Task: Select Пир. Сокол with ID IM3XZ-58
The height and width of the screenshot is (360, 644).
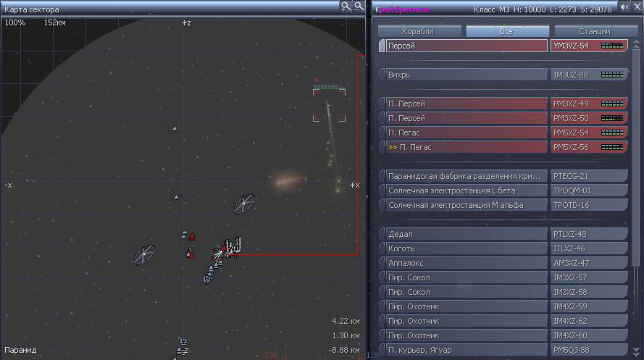Action: 467,292
